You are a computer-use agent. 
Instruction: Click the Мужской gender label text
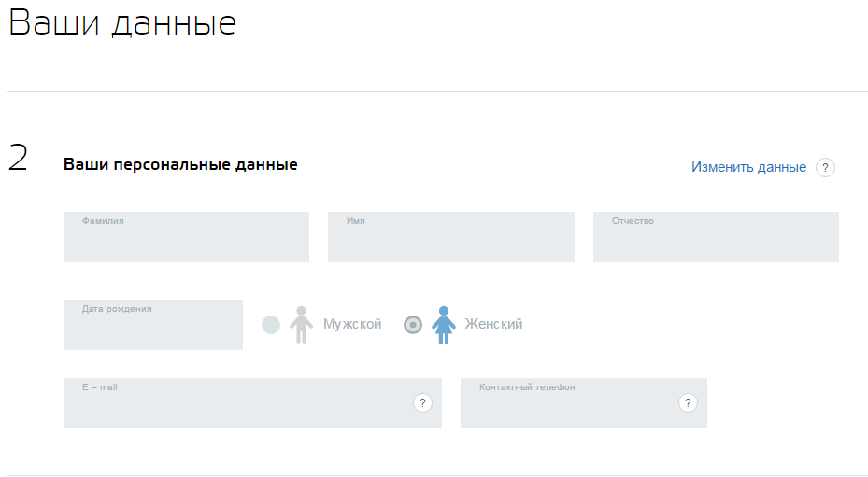pos(352,325)
